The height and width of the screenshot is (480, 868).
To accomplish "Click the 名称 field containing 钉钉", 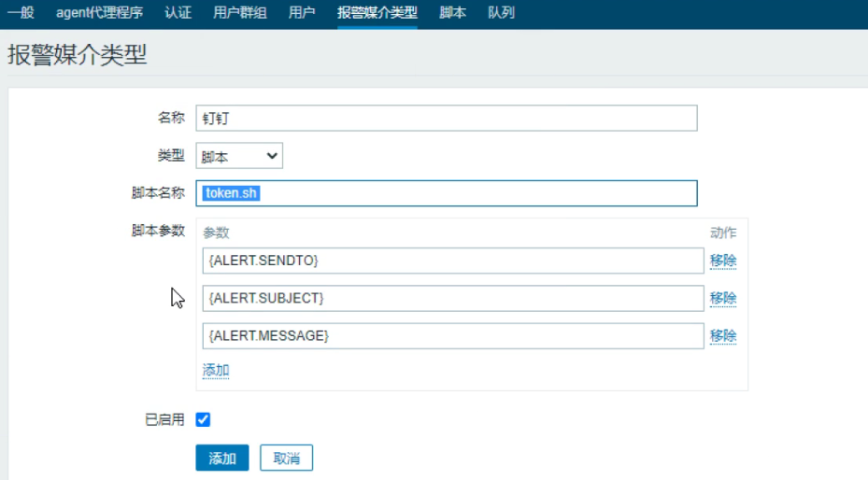I will (447, 119).
